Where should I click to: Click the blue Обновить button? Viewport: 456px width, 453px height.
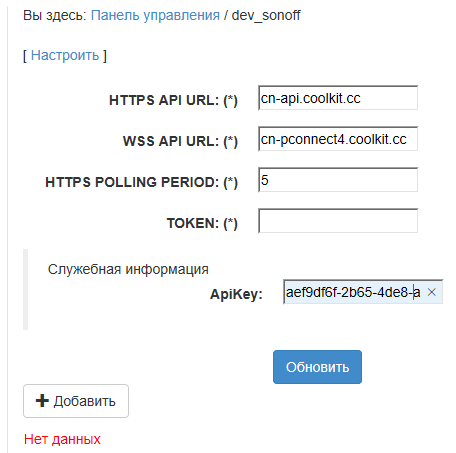[x=317, y=367]
